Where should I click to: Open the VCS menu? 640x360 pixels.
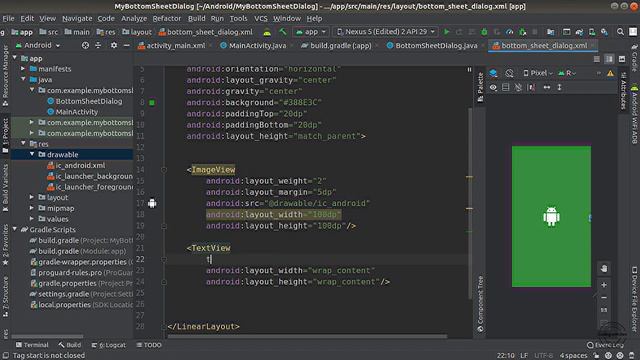coord(260,18)
